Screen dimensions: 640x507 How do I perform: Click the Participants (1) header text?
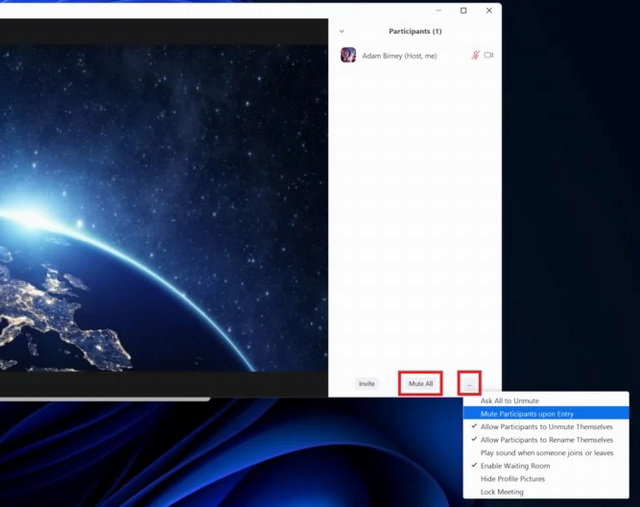point(415,31)
